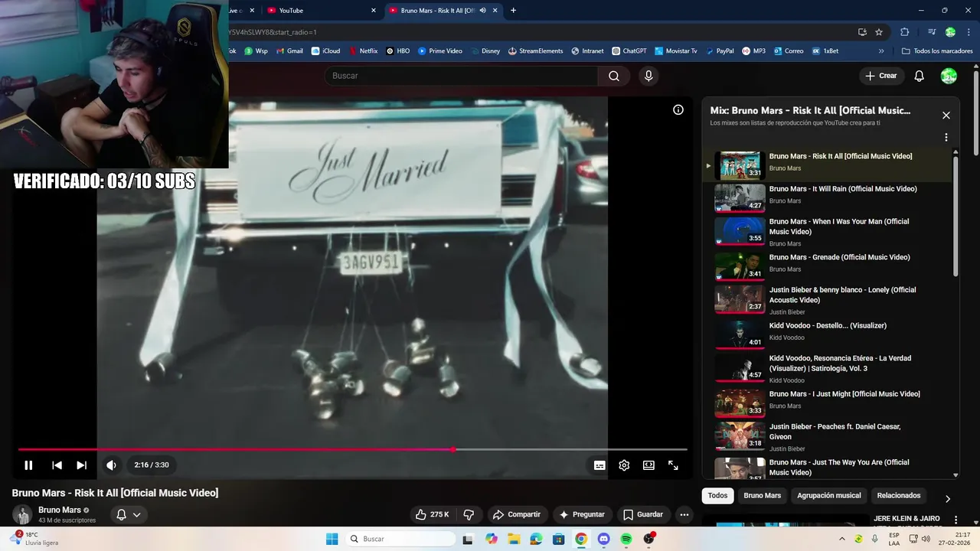This screenshot has height=551, width=980.
Task: Seek the red video progress bar
Action: 352,449
